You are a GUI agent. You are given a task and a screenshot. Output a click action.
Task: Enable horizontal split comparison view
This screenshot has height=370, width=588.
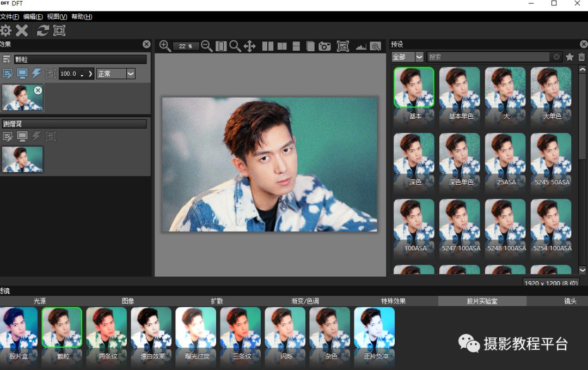pos(296,46)
